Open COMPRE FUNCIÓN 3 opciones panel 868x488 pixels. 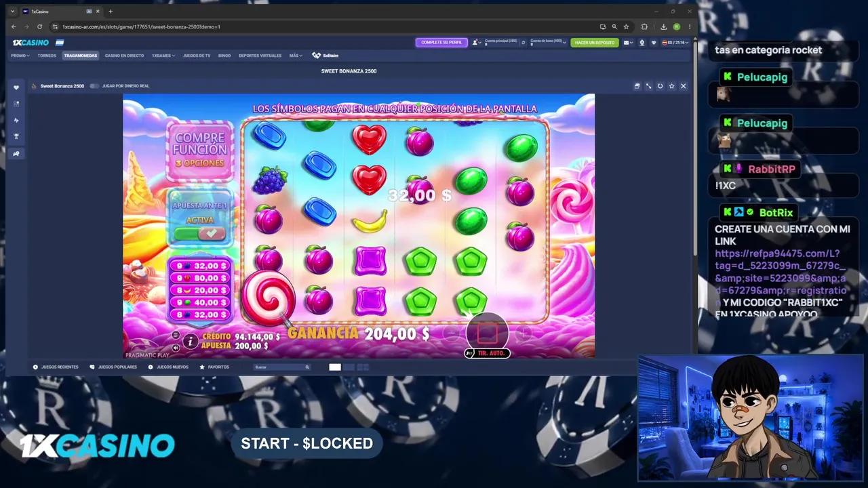(x=199, y=150)
